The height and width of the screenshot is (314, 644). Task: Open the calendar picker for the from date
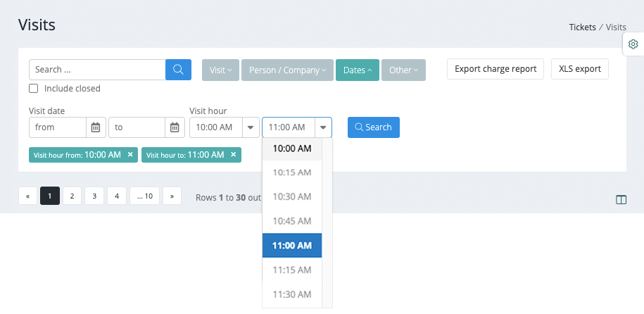96,127
